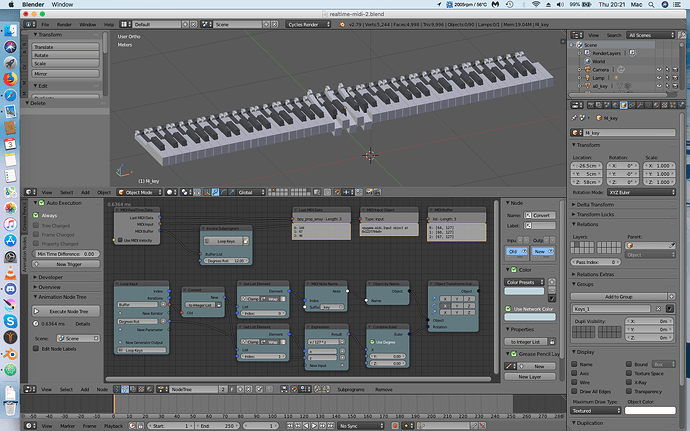
Task: Click the timeline play forward button
Action: coord(314,426)
